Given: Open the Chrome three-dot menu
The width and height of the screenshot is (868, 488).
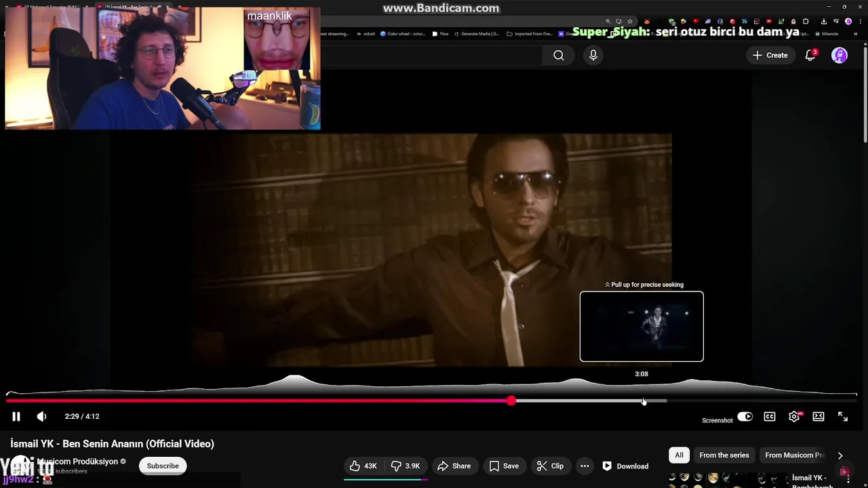Looking at the screenshot, I should (x=860, y=22).
